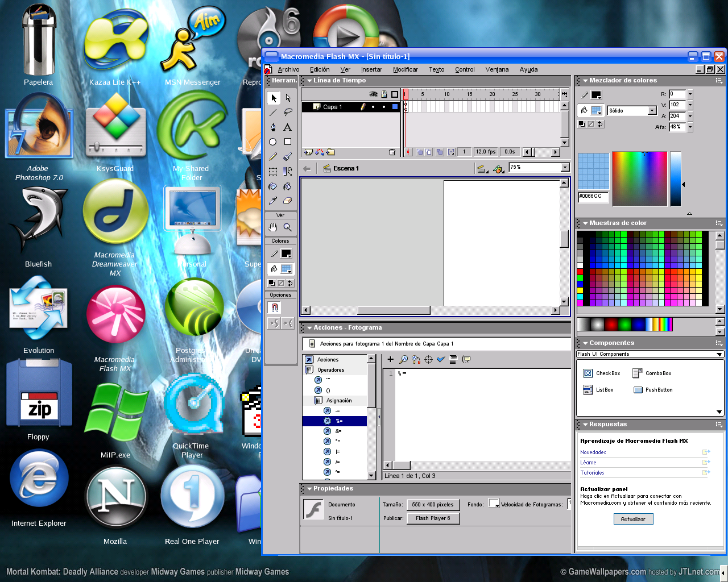Viewport: 728px width, 582px height.
Task: Collapse the Respuestas panel
Action: pos(585,425)
